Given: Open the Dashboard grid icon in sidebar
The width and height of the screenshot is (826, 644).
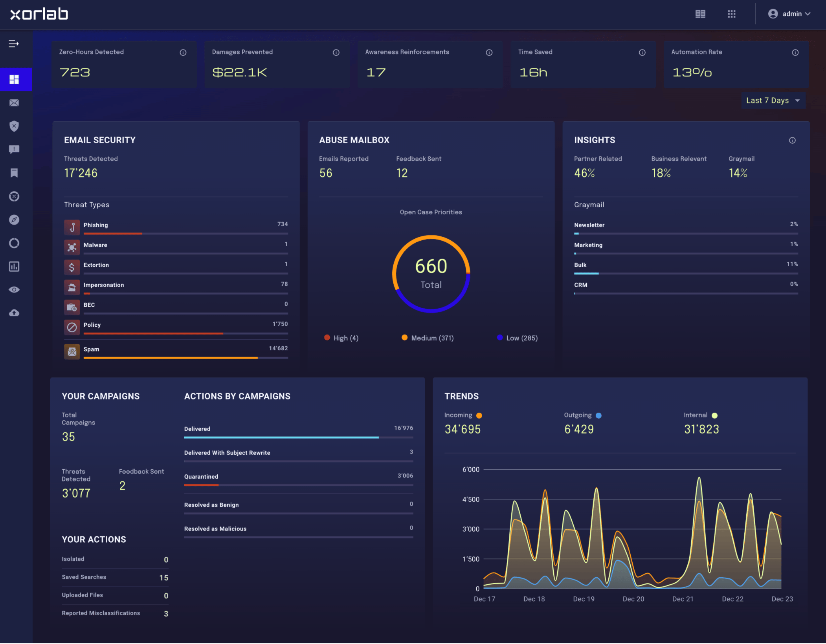Looking at the screenshot, I should coord(14,79).
